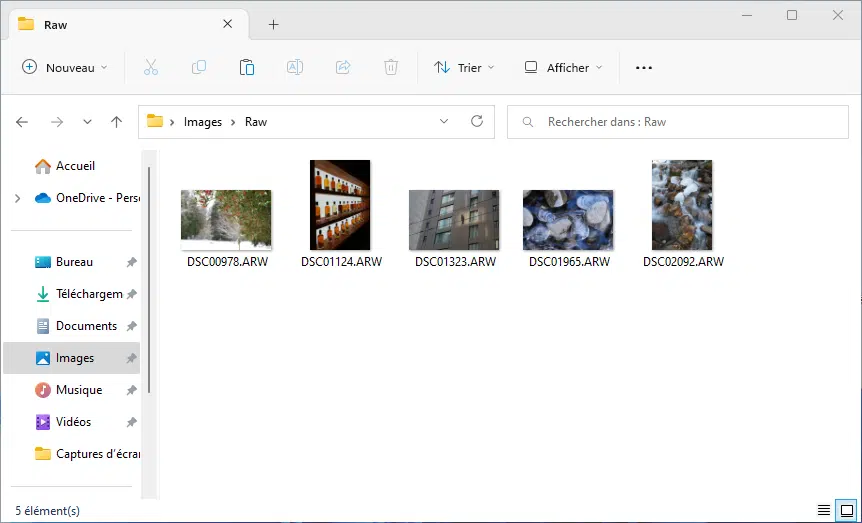Viewport: 862px width, 523px height.
Task: Select DSC00978.ARW snowy tree thumbnail
Action: coord(226,220)
